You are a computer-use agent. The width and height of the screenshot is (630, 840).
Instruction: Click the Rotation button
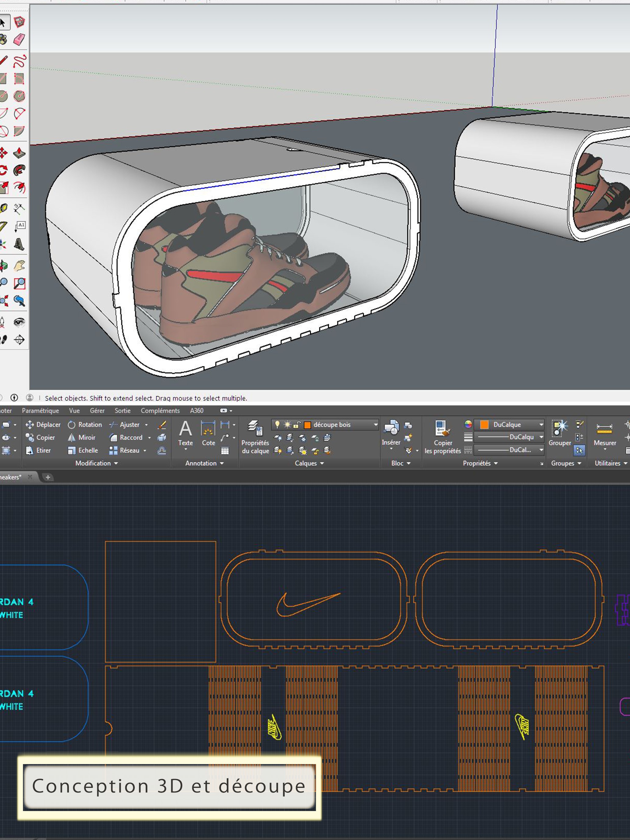(85, 425)
